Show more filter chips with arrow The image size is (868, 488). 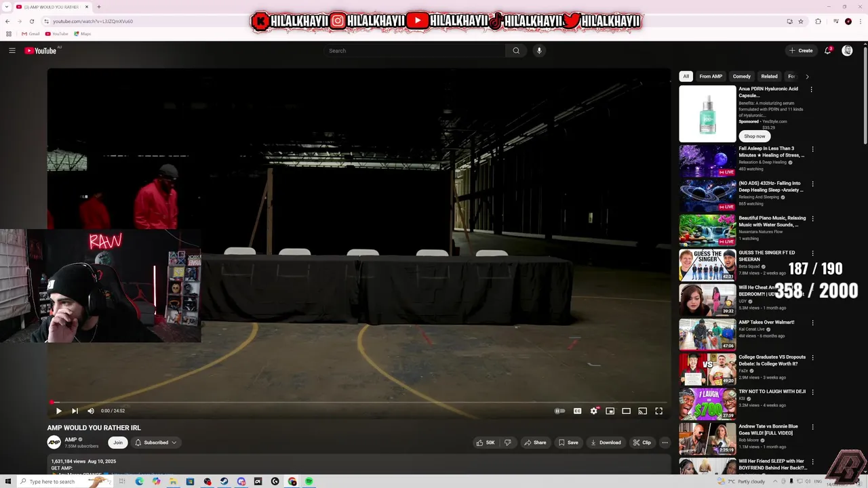(807, 77)
